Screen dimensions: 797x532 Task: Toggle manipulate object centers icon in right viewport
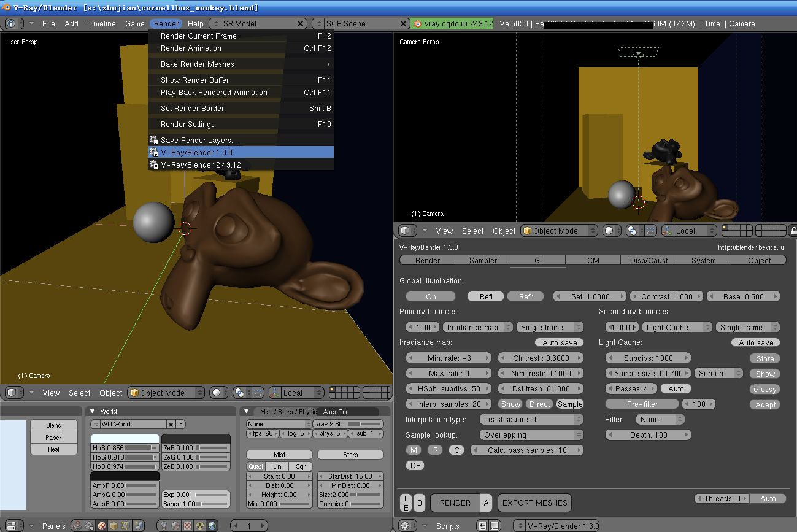click(651, 231)
